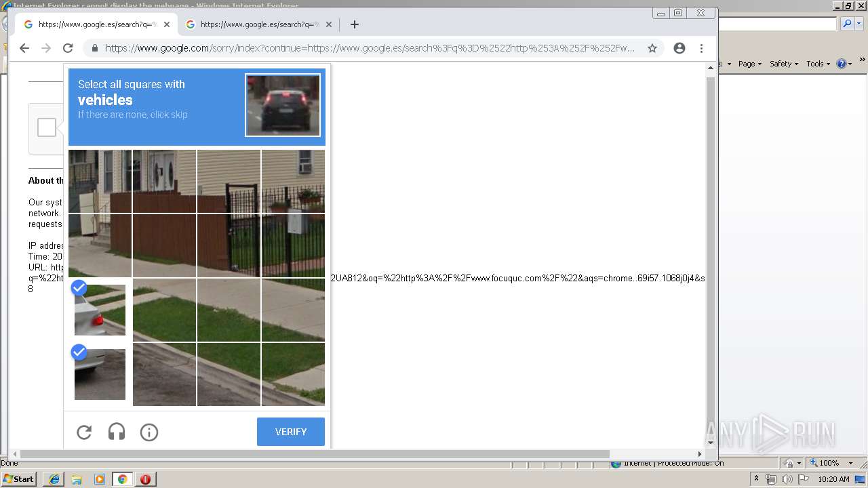Select the tile showing white double door
This screenshot has height=488, width=868.
point(164,181)
